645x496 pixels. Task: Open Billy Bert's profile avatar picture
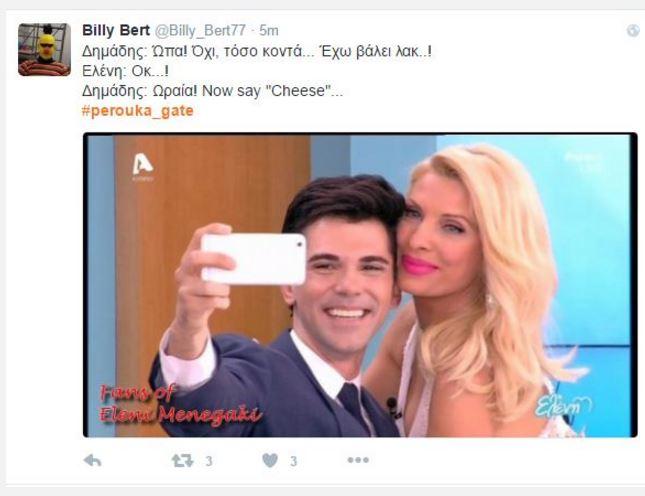(44, 50)
